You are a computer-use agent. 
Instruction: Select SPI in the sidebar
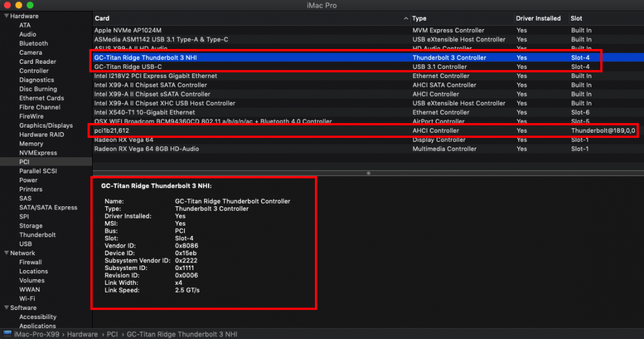24,217
